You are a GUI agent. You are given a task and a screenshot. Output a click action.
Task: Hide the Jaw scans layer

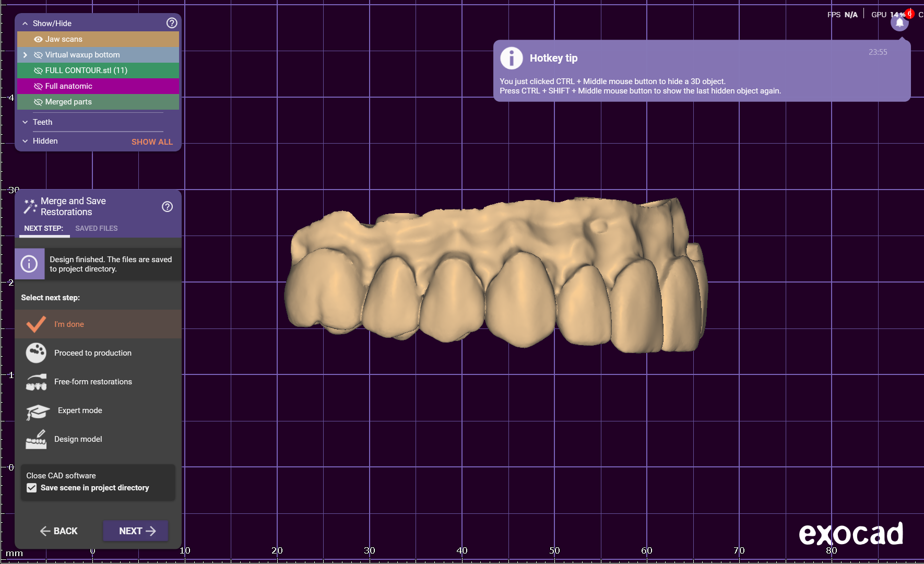click(x=38, y=39)
